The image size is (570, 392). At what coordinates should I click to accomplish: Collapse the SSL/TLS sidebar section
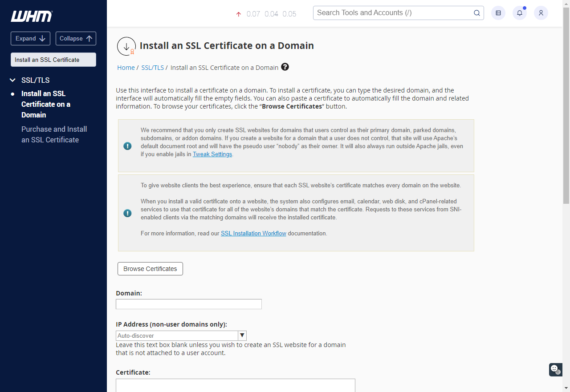click(12, 80)
